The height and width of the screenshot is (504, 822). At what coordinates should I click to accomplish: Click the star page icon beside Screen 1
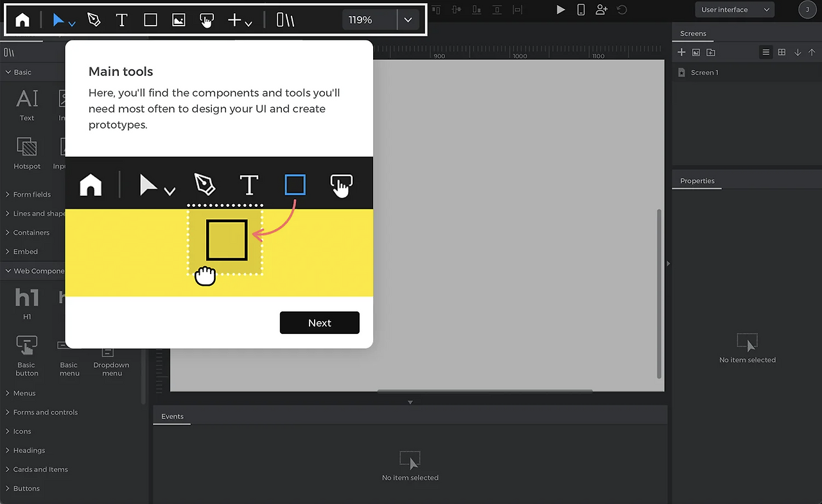click(x=681, y=73)
